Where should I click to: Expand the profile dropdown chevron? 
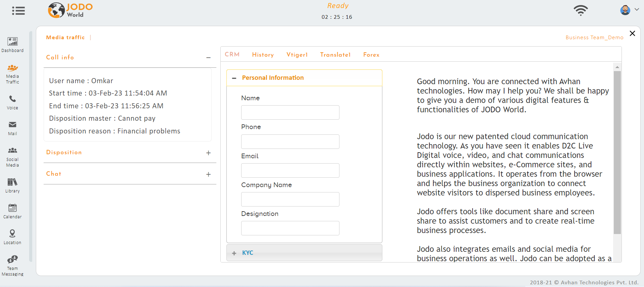[637, 9]
